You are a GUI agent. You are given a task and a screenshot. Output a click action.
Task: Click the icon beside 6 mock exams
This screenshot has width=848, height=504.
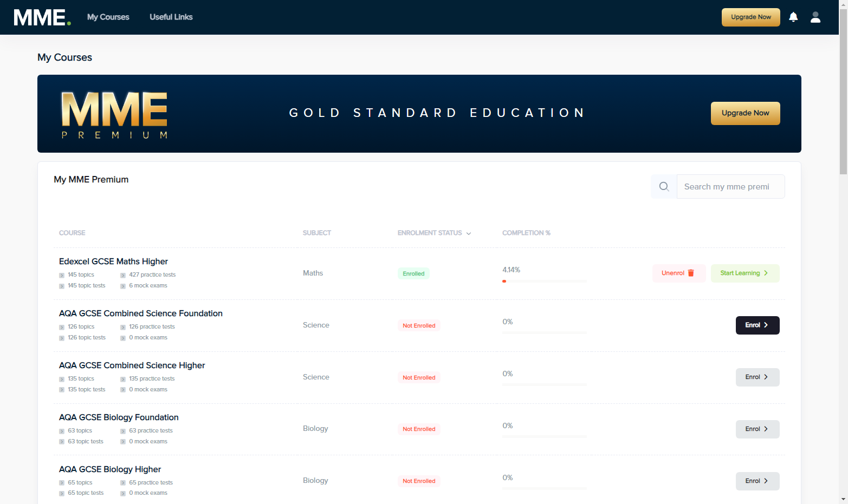[x=123, y=286]
